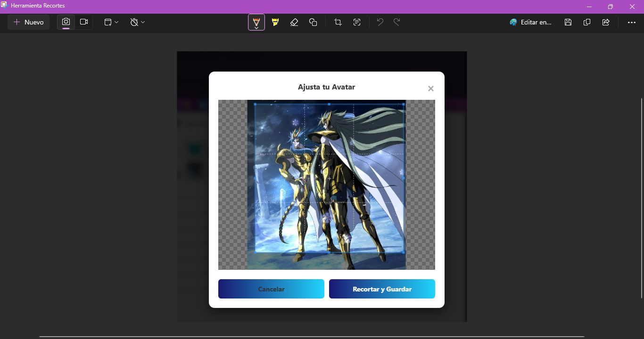The image size is (644, 339).
Task: Click the "Herramienta Recortes" window title text
Action: (x=38, y=6)
